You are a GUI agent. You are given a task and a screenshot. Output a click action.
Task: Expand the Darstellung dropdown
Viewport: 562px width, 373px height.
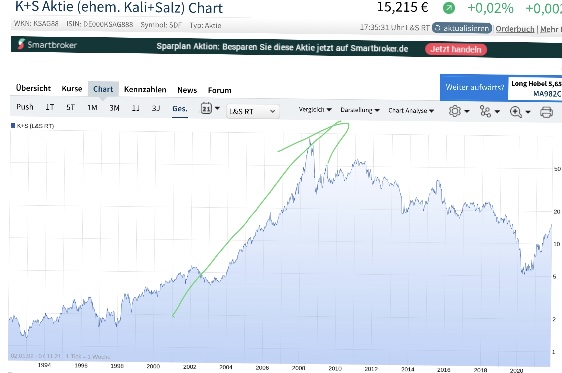tap(360, 110)
